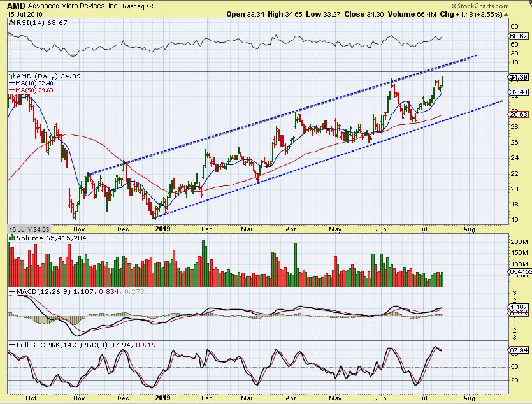This screenshot has width=532, height=404.
Task: Click the 'Open 33.34' value
Action: [x=246, y=14]
